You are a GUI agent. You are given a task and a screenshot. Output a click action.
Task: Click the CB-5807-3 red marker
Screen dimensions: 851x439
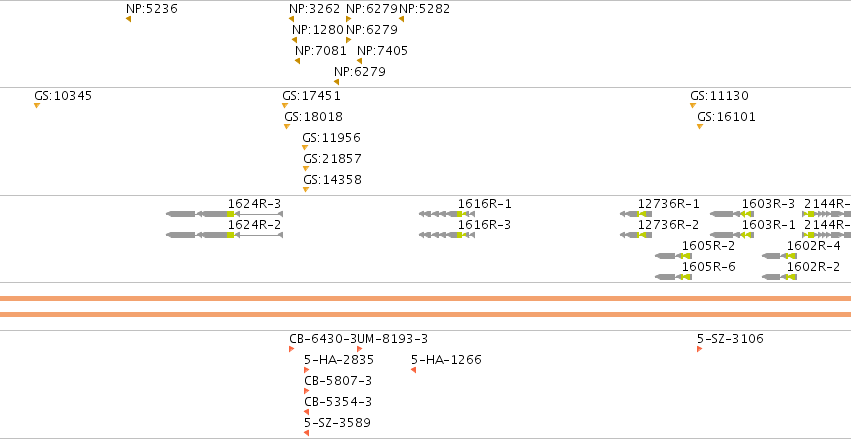click(307, 391)
